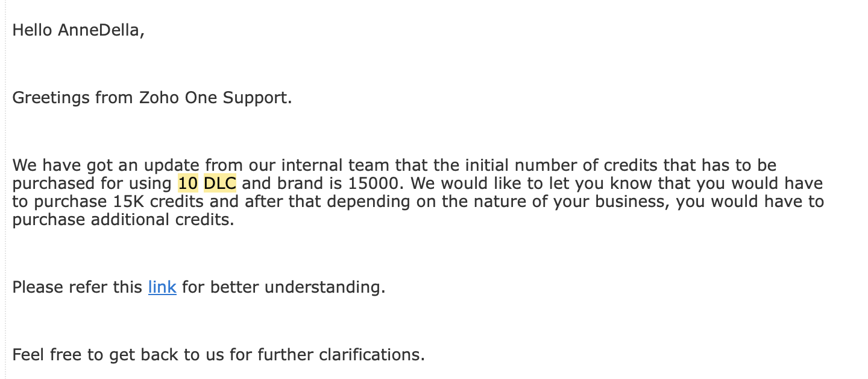Screen dimensions: 868x379
Task: Click the "for better understanding" text
Action: coord(281,287)
